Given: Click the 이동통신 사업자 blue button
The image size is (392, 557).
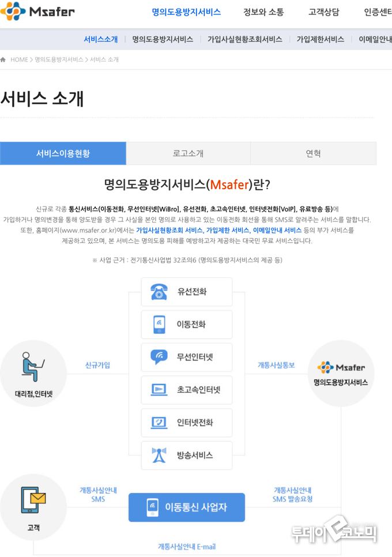Looking at the screenshot, I should point(187,507).
